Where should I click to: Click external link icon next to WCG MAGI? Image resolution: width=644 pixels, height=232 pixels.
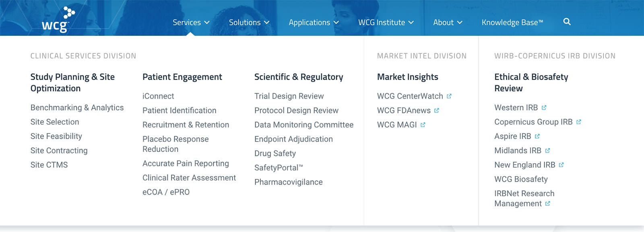coord(423,125)
